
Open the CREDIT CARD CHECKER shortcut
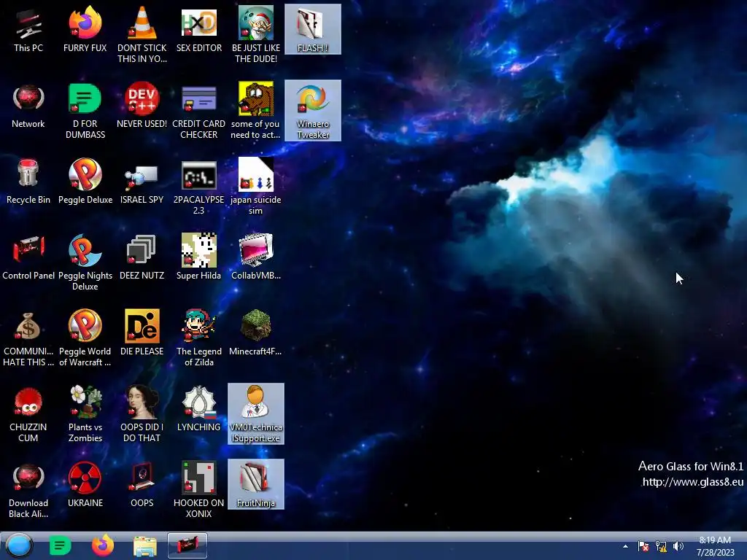click(x=198, y=111)
